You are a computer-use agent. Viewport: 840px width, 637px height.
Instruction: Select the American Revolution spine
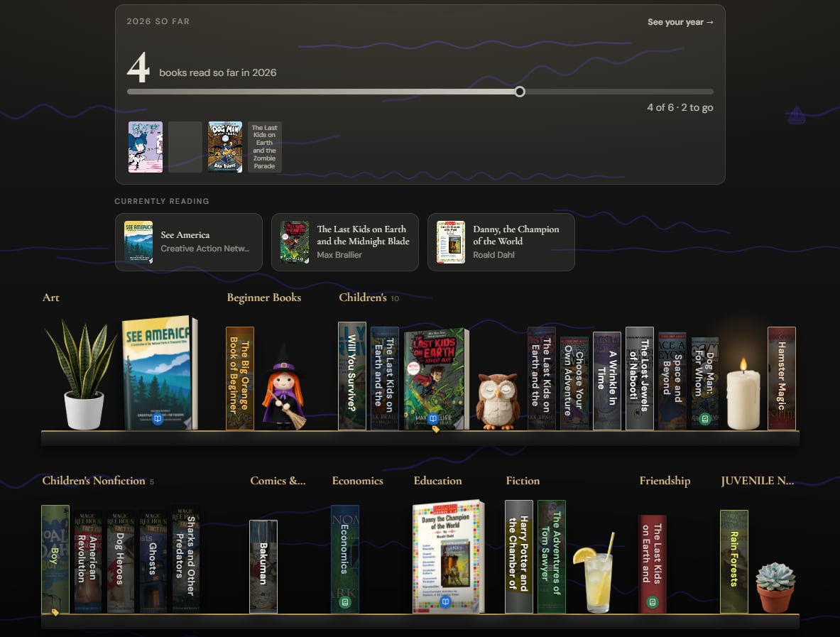pyautogui.click(x=88, y=562)
